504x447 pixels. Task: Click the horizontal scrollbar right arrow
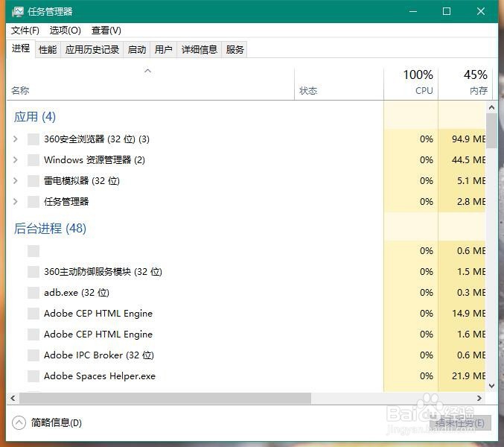tap(479, 398)
